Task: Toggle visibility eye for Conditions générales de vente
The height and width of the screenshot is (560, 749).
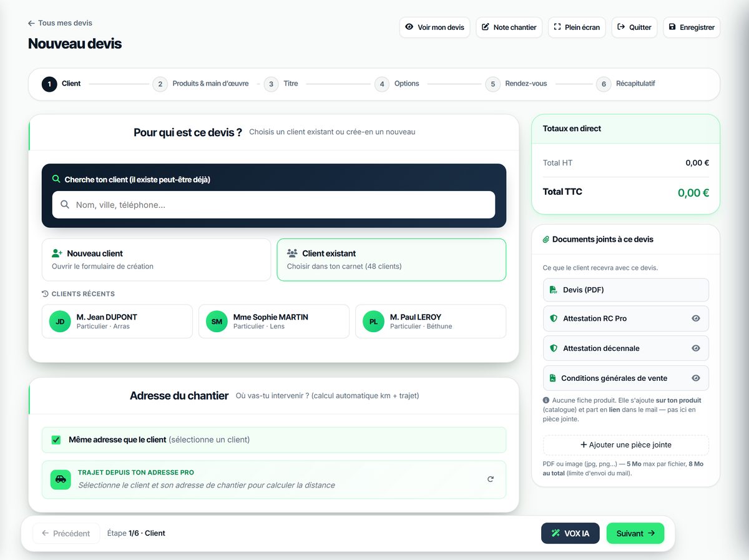Action: 696,378
